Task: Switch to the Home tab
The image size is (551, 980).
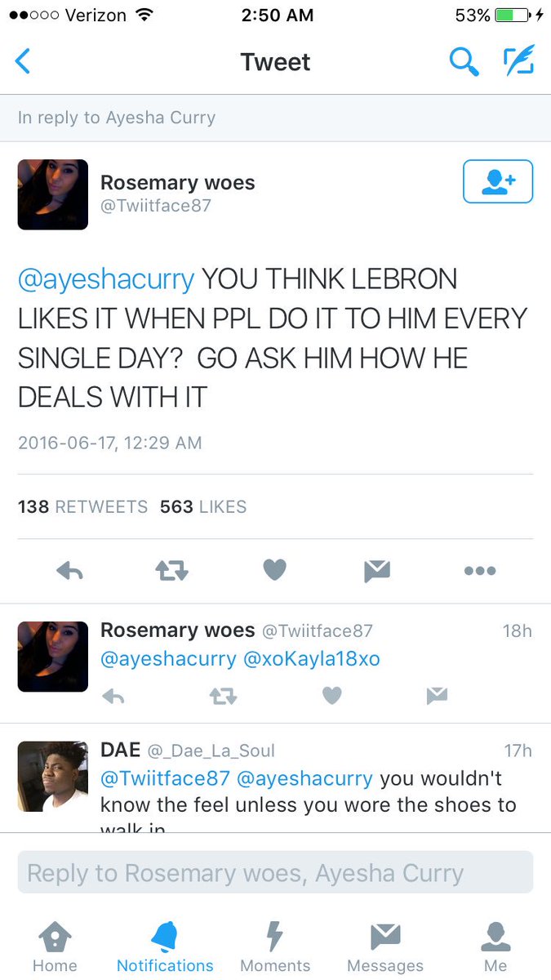Action: tap(55, 948)
